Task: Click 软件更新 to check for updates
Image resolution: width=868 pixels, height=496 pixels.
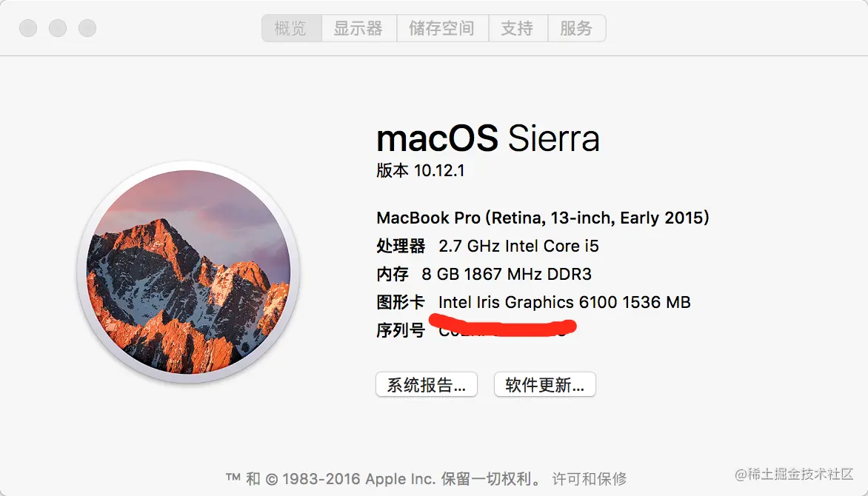Action: click(544, 384)
